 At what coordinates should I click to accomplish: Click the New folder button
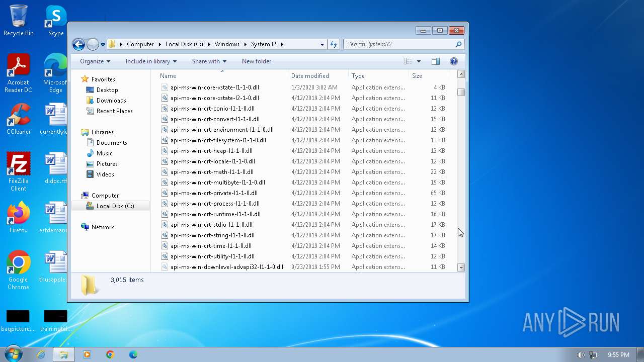pos(257,61)
